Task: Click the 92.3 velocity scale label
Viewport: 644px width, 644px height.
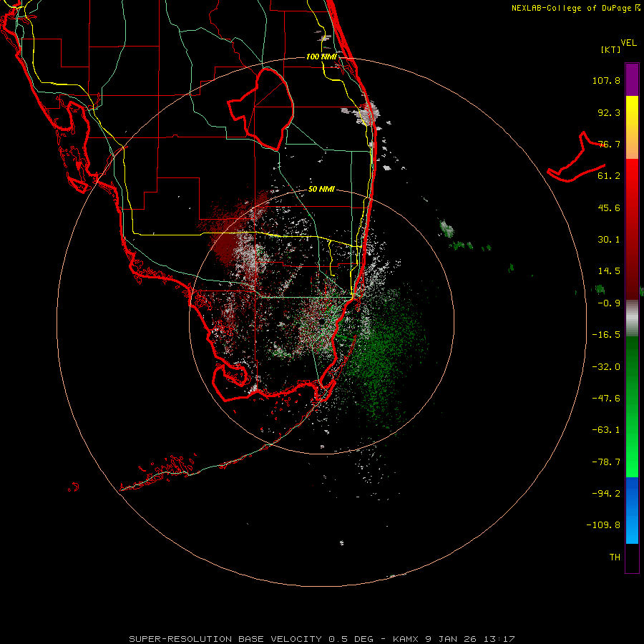Action: click(609, 112)
